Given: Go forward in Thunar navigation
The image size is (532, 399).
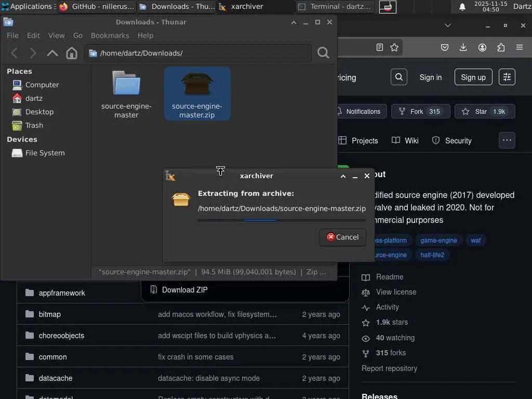Looking at the screenshot, I should click(33, 53).
